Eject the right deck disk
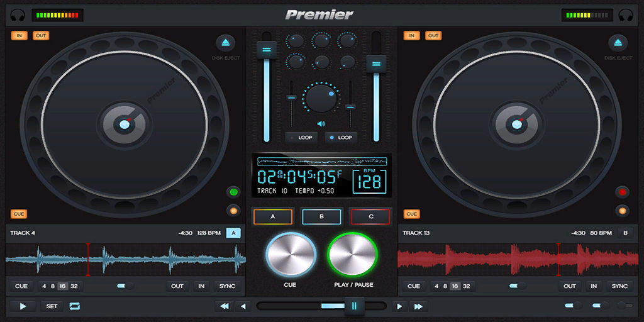Screen dimensions: 644x322 [x=618, y=43]
